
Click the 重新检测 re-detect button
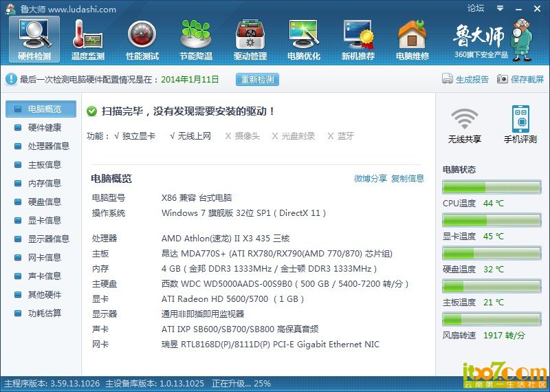click(257, 79)
